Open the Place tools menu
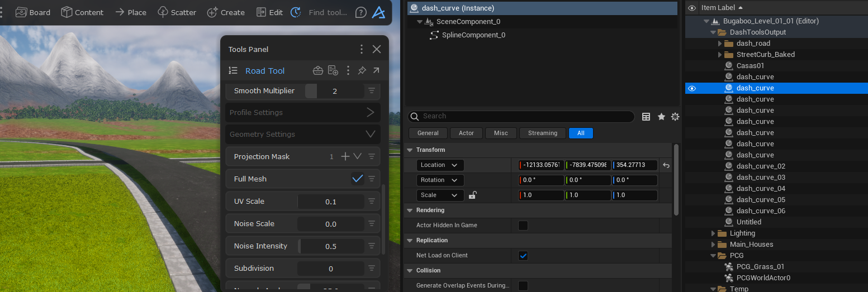 click(x=131, y=12)
